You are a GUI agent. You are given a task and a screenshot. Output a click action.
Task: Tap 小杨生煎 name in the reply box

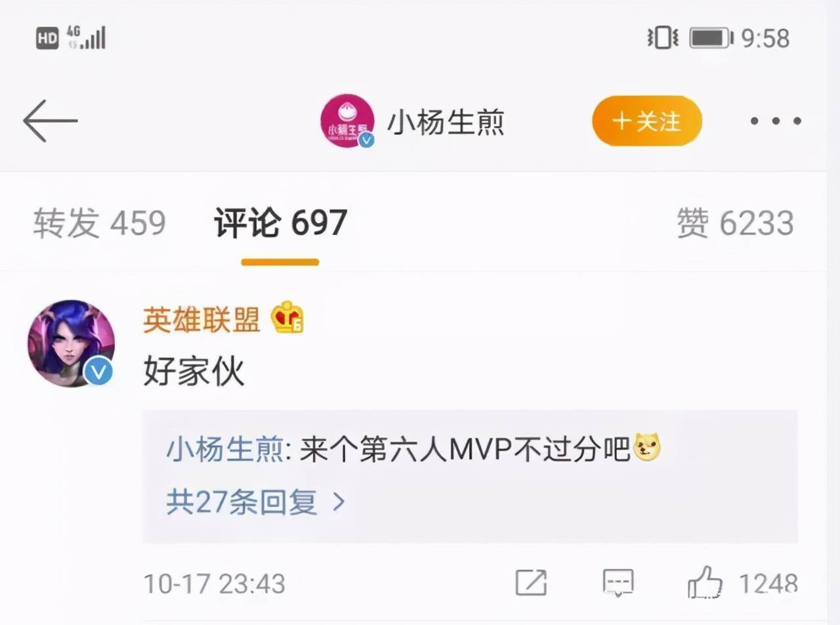(225, 452)
